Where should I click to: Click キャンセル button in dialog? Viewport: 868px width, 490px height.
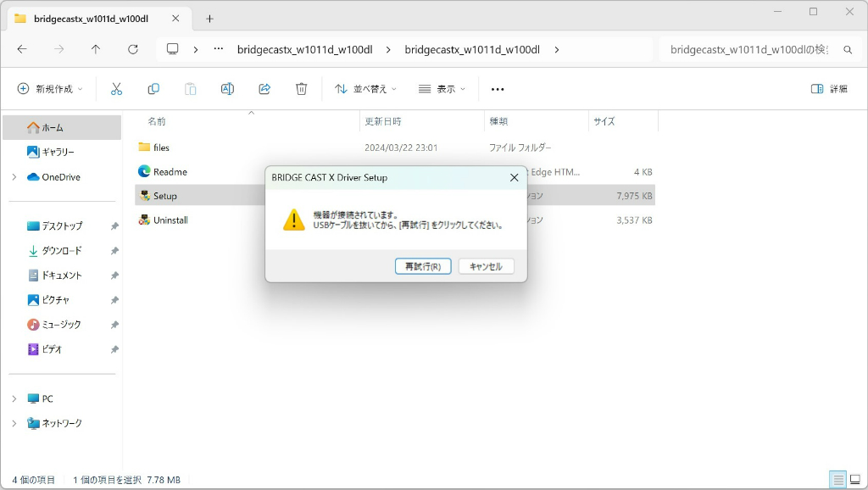click(x=486, y=266)
